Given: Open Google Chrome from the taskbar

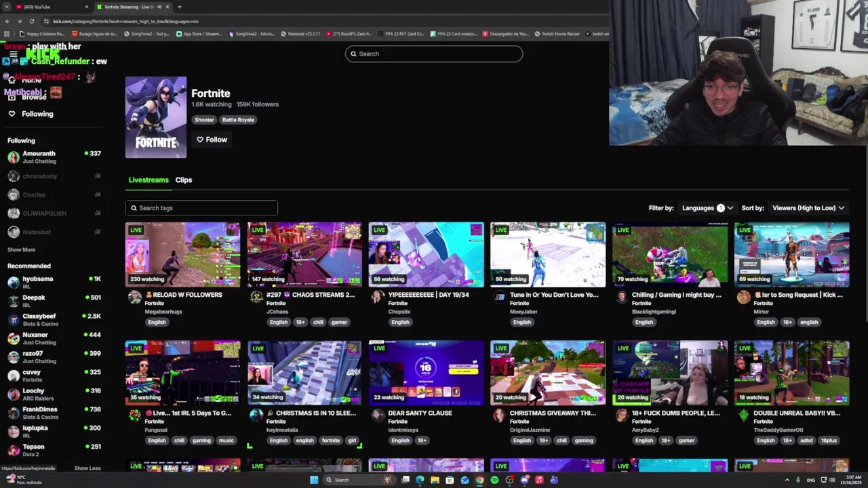Looking at the screenshot, I should point(479,480).
